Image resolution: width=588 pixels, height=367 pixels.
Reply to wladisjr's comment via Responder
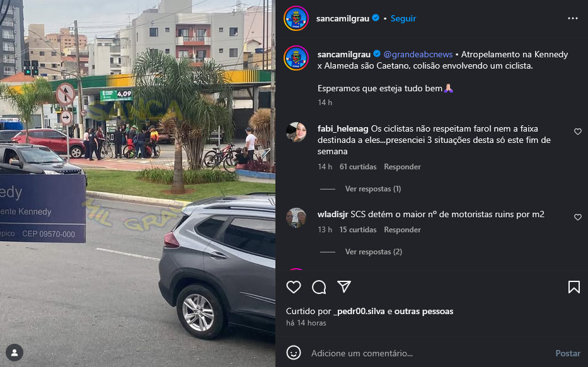click(x=402, y=230)
